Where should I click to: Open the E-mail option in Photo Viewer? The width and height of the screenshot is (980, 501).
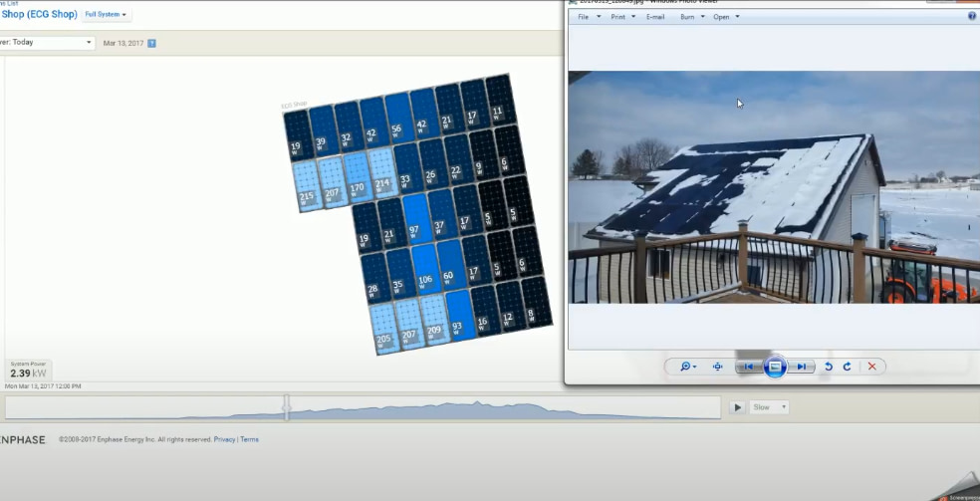coord(655,17)
